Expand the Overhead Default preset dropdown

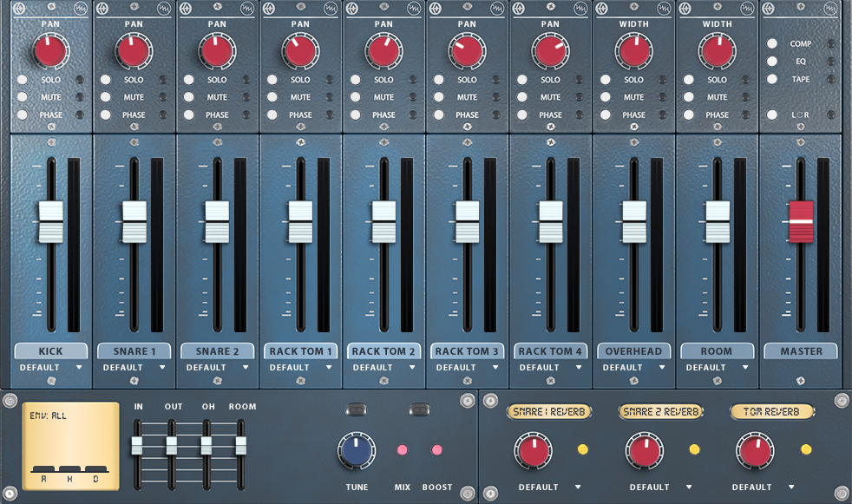point(634,368)
